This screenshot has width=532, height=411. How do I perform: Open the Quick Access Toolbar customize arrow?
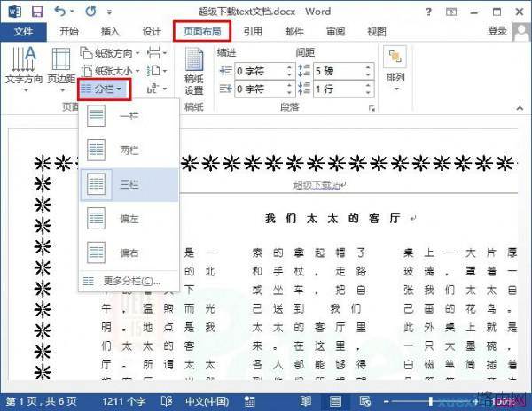109,12
